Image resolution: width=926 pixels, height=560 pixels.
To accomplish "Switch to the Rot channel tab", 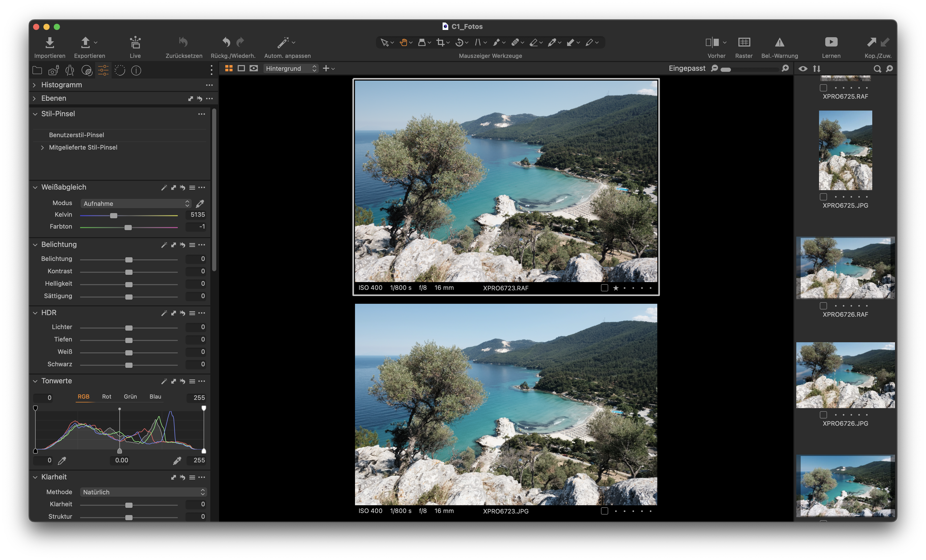I will point(106,396).
